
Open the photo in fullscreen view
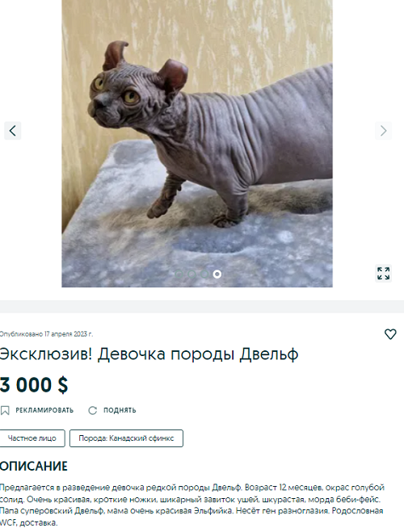[x=383, y=273]
